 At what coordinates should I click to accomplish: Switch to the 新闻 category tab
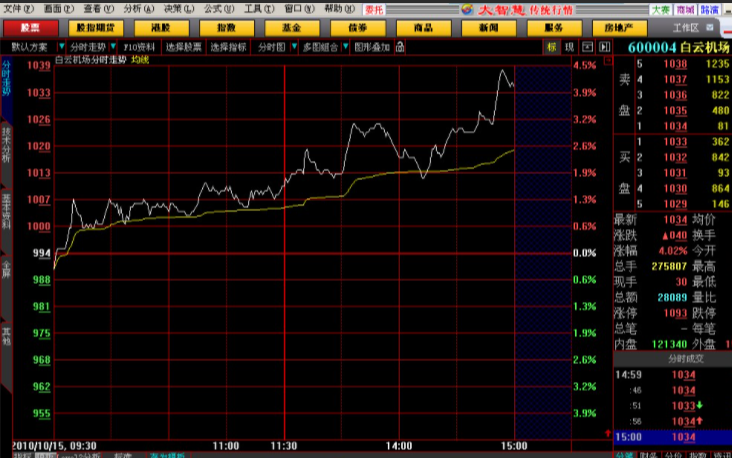click(x=488, y=28)
